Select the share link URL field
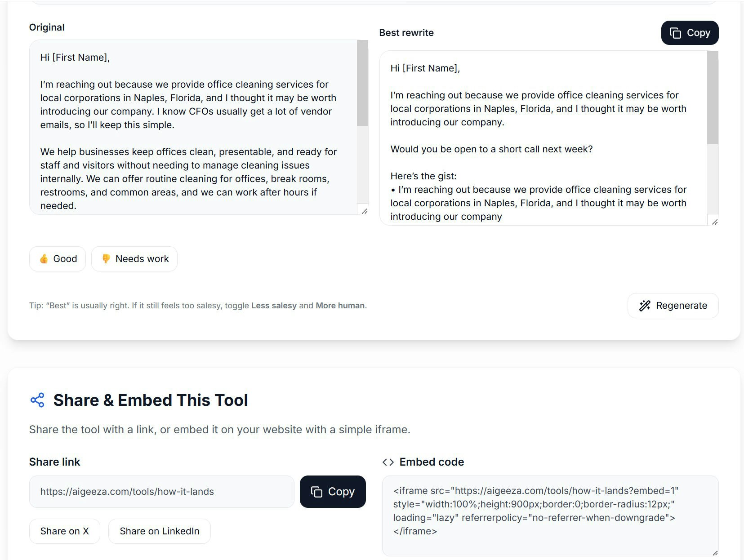 click(162, 492)
